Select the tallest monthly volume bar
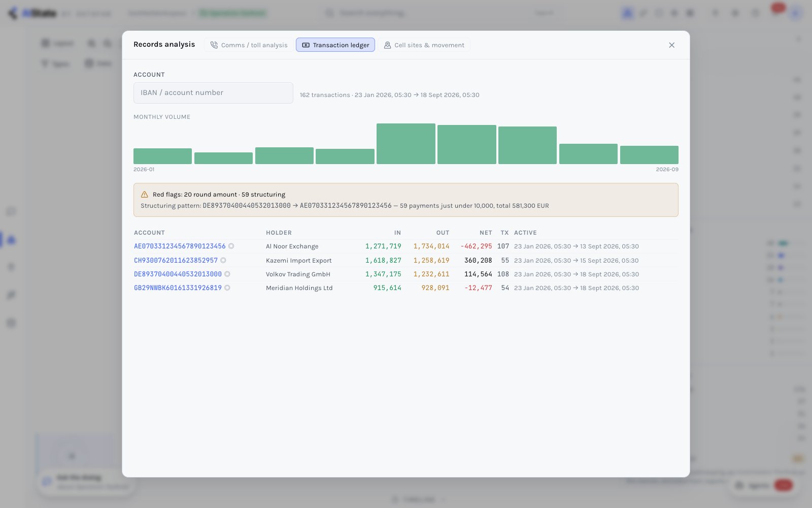812x508 pixels. [x=406, y=144]
